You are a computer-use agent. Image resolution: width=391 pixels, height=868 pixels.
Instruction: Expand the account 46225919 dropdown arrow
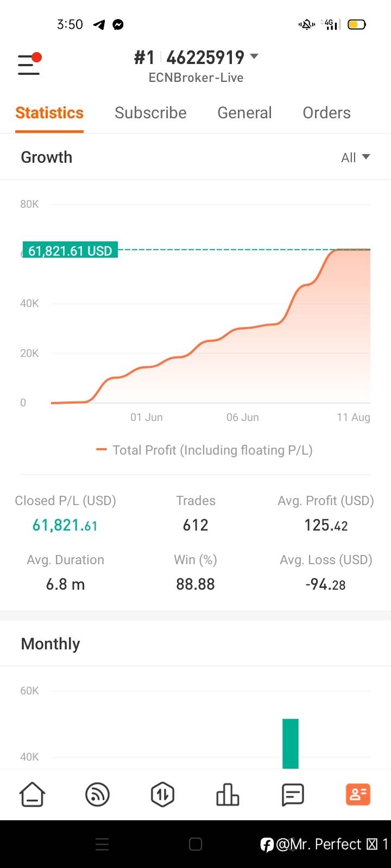click(254, 56)
